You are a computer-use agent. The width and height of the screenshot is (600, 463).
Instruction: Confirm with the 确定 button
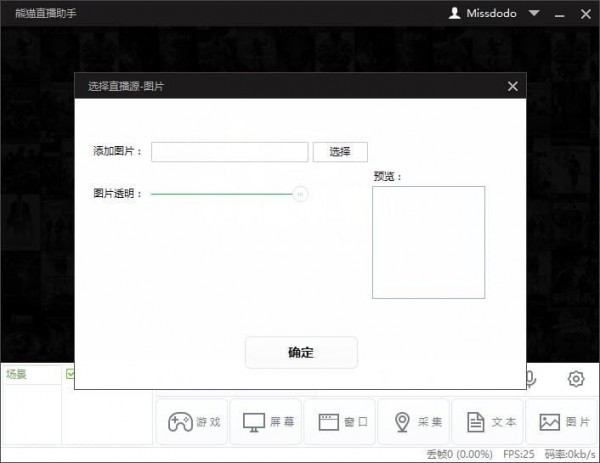click(300, 352)
